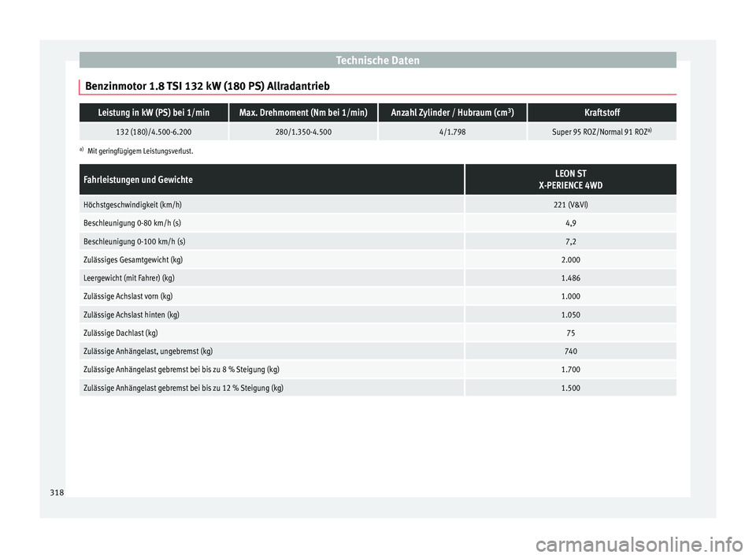
Task: Select the total weight value '2.000'
Action: pyautogui.click(x=571, y=260)
